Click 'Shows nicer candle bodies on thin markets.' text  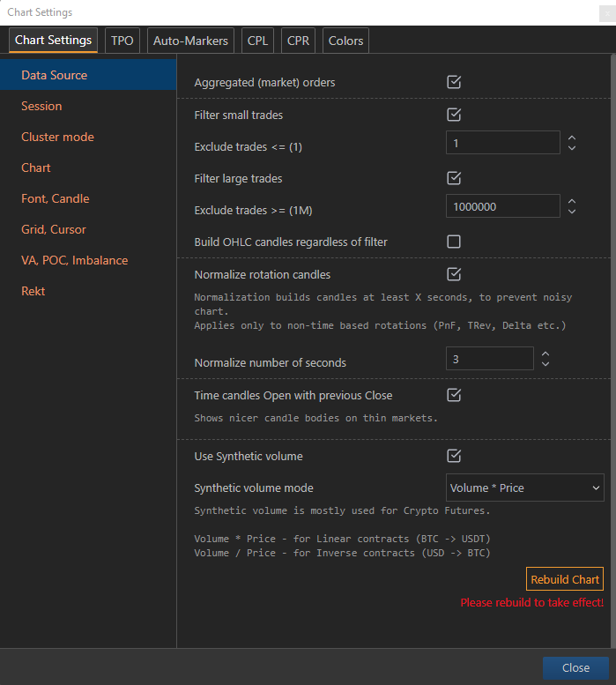[x=315, y=418]
